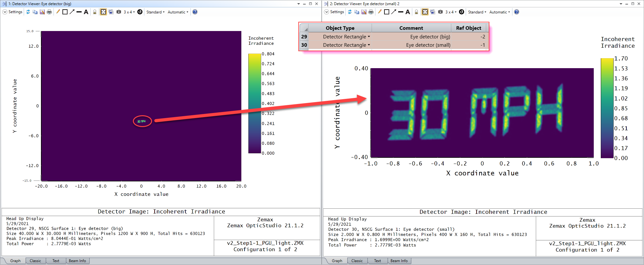Switch to Text tab in small viewer

tap(377, 261)
